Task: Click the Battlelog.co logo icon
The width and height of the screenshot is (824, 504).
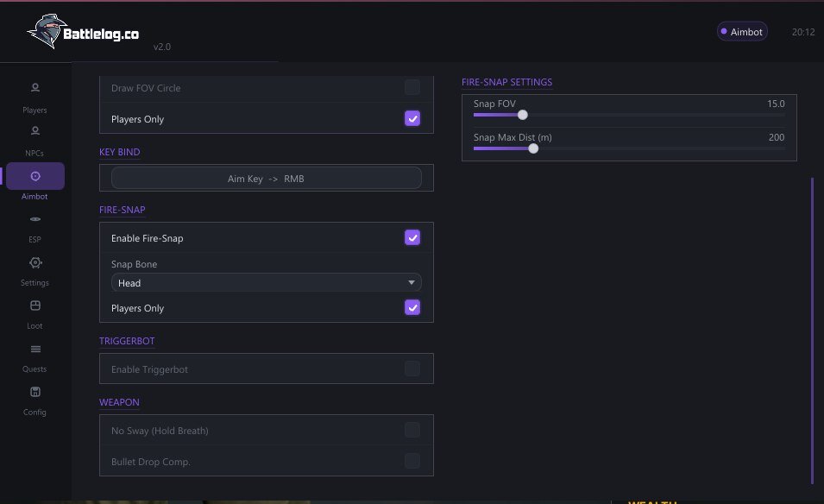Action: tap(47, 31)
